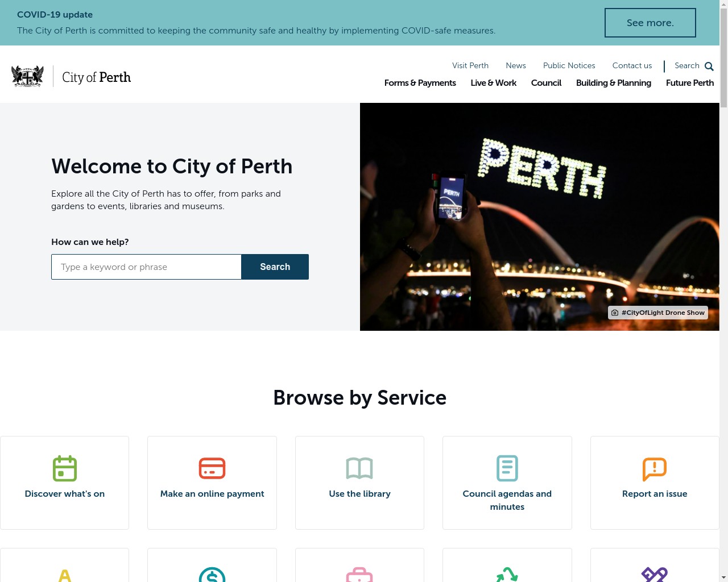This screenshot has height=582, width=728.
Task: Click the PERTH drone show hero image
Action: pyautogui.click(x=540, y=217)
